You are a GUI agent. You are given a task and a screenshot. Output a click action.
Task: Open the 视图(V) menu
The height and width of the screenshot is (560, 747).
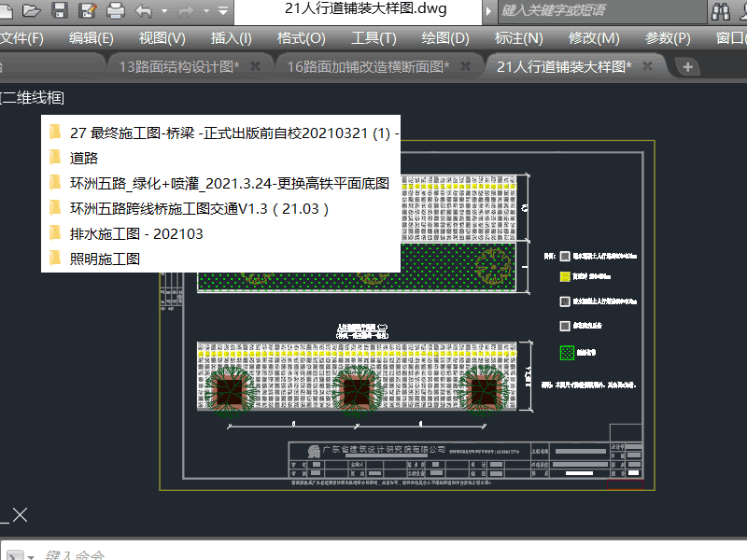[162, 38]
